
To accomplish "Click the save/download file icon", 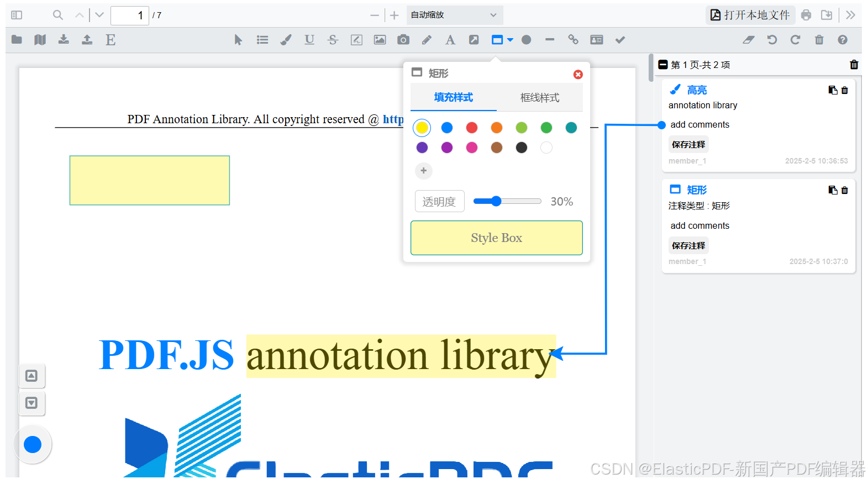I will pos(827,15).
